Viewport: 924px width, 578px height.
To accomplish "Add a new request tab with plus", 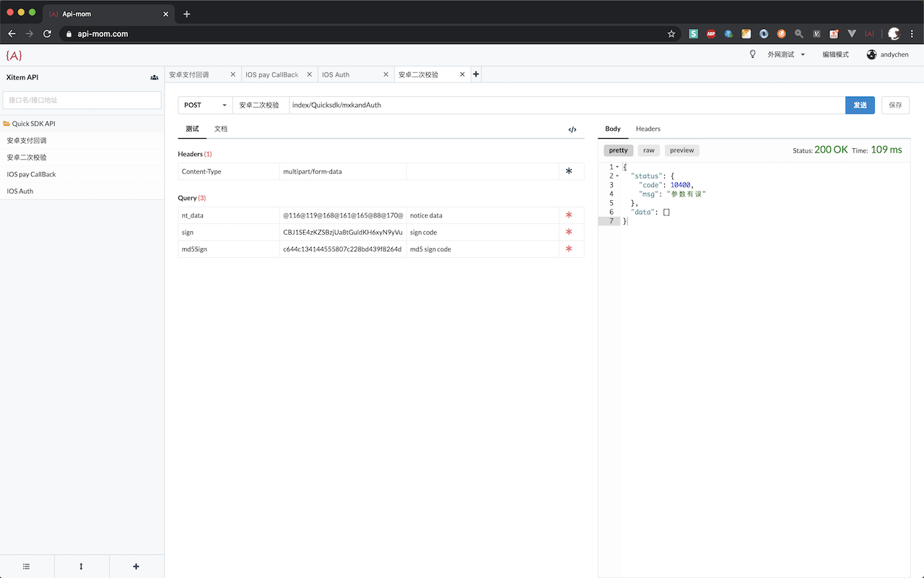I will tap(476, 74).
